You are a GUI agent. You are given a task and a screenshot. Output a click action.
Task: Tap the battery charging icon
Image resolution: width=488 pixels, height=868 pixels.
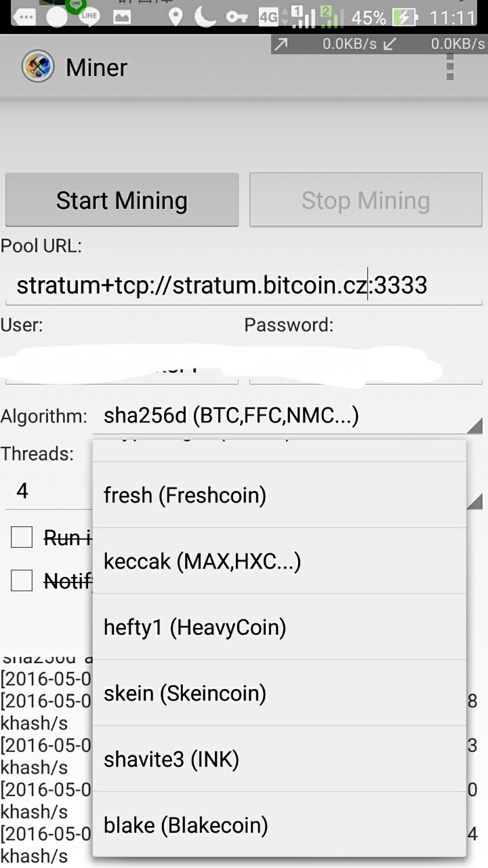point(406,17)
